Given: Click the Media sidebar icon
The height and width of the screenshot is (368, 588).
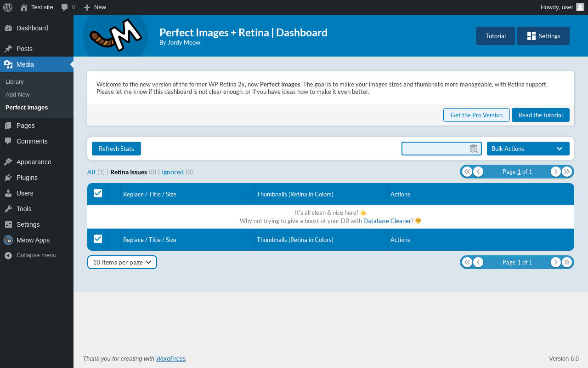Looking at the screenshot, I should [8, 64].
